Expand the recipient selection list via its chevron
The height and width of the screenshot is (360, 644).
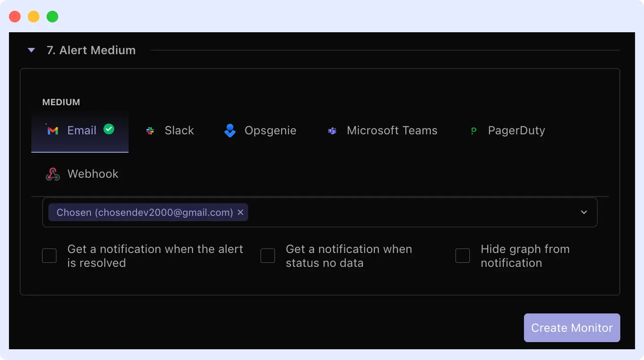pyautogui.click(x=584, y=212)
